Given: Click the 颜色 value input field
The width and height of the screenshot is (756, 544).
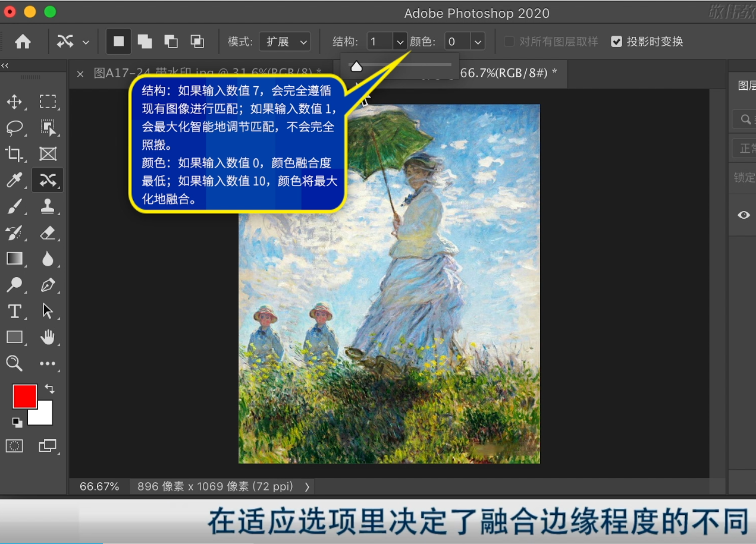Looking at the screenshot, I should [458, 42].
